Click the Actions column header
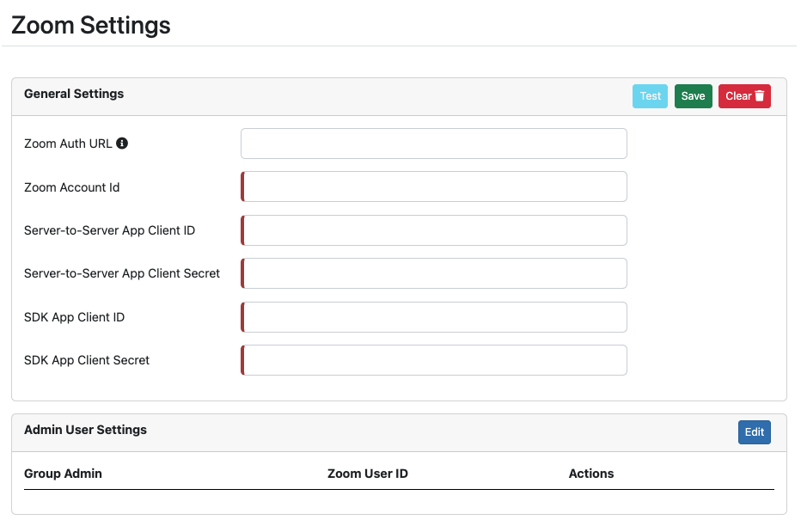The width and height of the screenshot is (801, 532). pyautogui.click(x=591, y=474)
